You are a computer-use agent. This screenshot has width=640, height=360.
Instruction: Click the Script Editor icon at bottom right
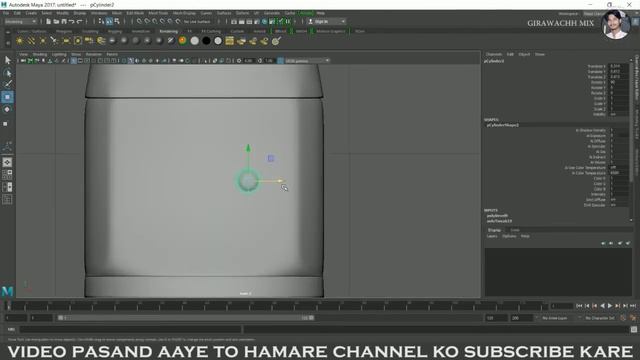633,329
